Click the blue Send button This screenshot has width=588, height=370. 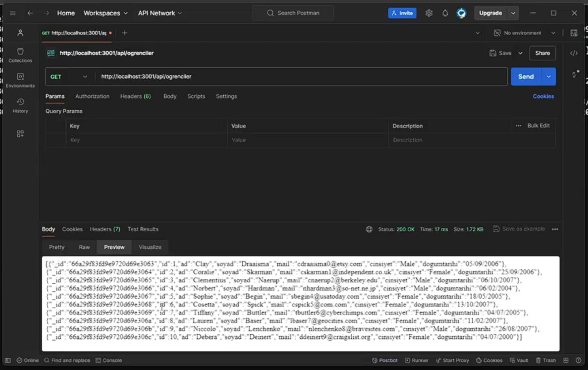coord(526,77)
